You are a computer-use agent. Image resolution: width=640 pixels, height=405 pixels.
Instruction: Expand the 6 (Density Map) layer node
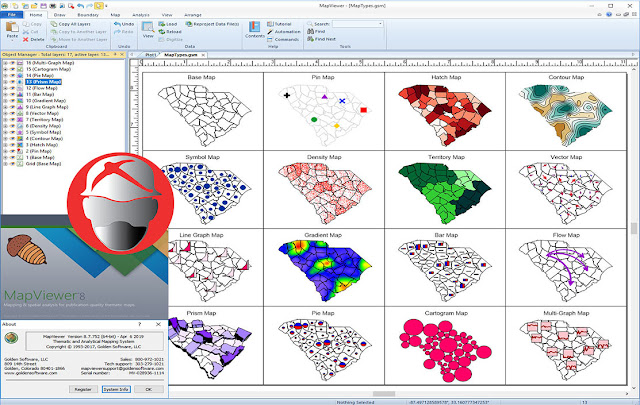(x=6, y=126)
